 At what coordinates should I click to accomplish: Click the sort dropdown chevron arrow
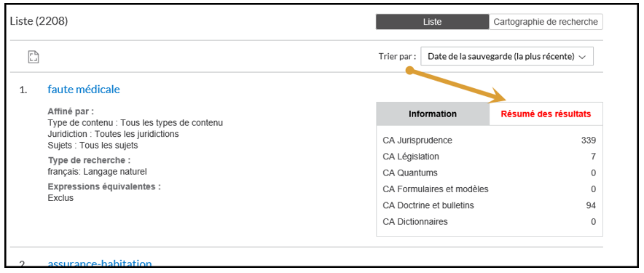click(581, 58)
